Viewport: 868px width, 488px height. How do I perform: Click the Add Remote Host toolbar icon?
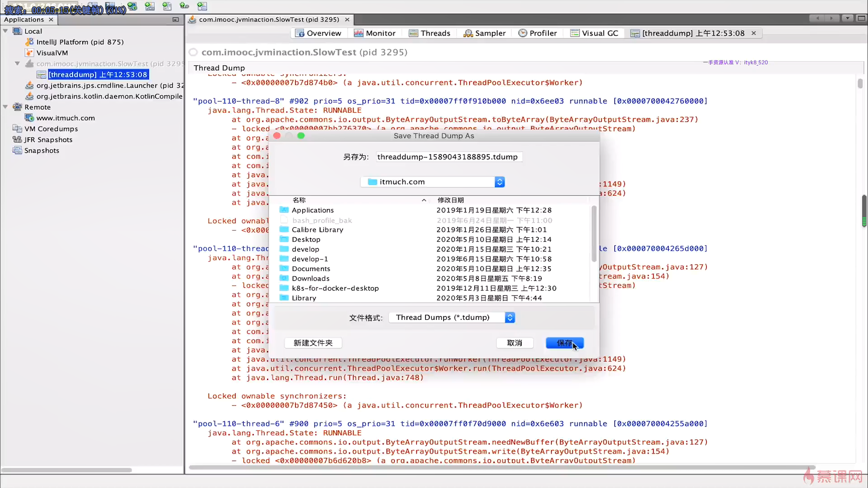(x=132, y=6)
